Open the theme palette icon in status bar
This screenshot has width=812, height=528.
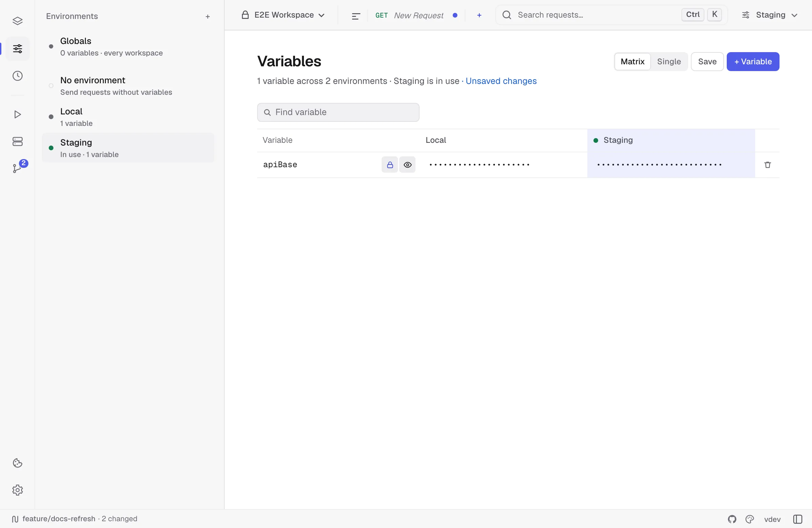click(x=749, y=519)
